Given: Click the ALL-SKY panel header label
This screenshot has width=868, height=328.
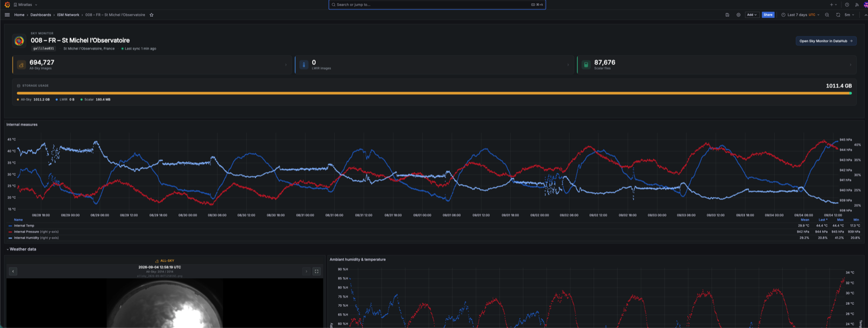Looking at the screenshot, I should click(165, 261).
